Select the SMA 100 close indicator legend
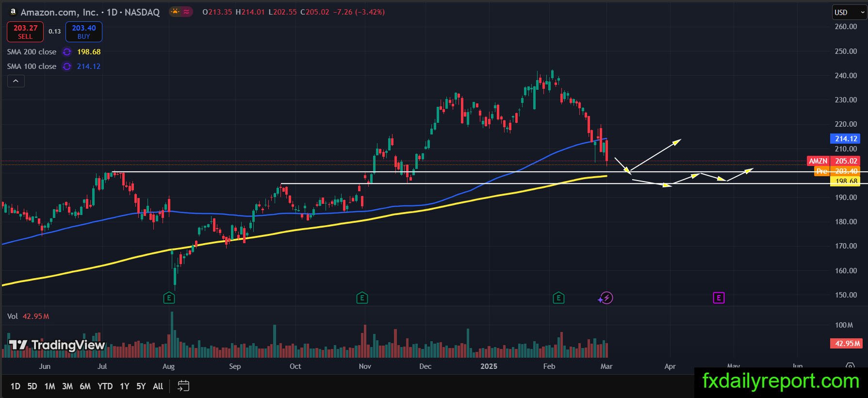The image size is (868, 398). pyautogui.click(x=32, y=66)
